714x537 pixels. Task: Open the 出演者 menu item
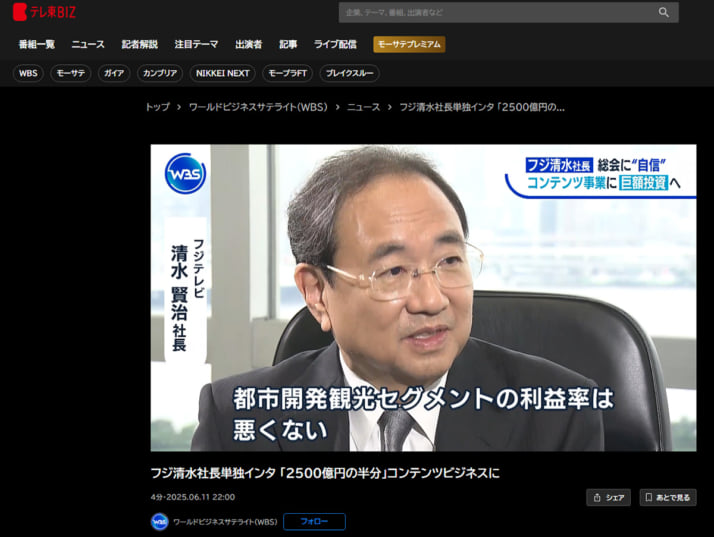(x=249, y=44)
